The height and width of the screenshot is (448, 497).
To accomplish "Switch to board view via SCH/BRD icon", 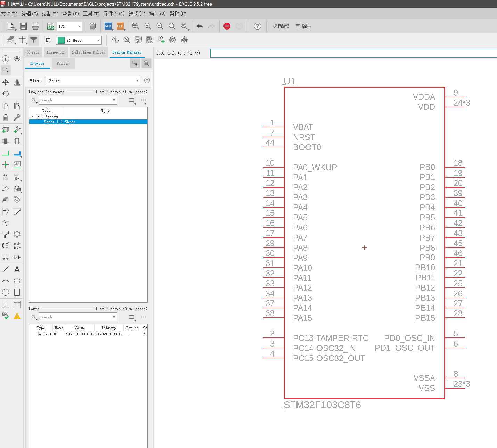I will (51, 26).
